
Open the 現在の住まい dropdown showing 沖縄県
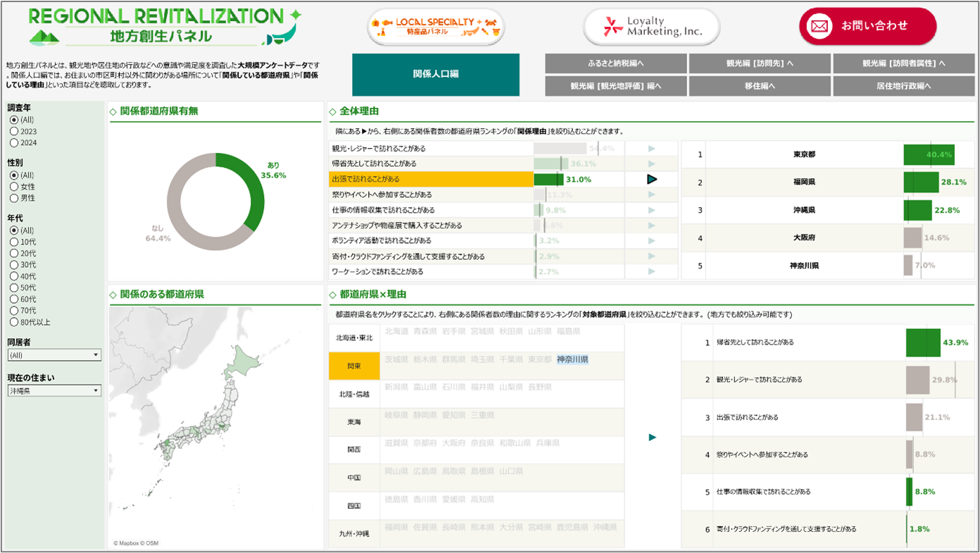pyautogui.click(x=54, y=390)
